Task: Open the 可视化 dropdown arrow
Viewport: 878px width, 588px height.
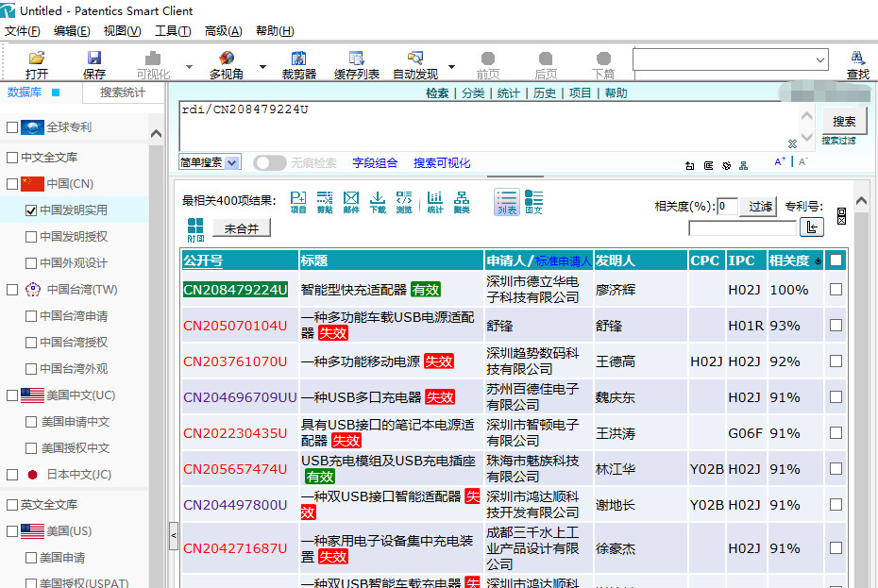Action: click(189, 67)
